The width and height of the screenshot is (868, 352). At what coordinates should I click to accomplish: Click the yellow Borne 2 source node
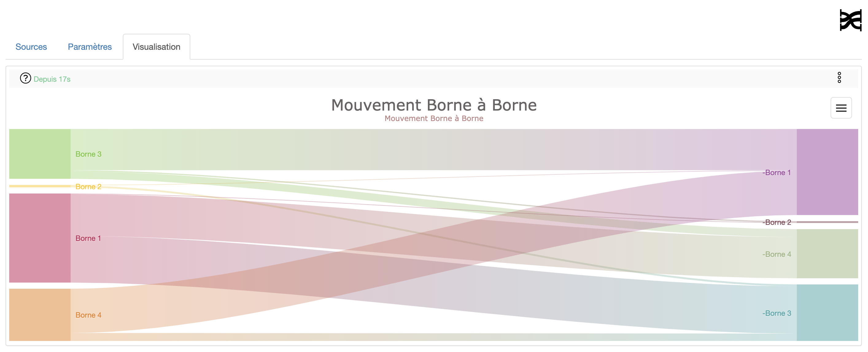tap(40, 186)
